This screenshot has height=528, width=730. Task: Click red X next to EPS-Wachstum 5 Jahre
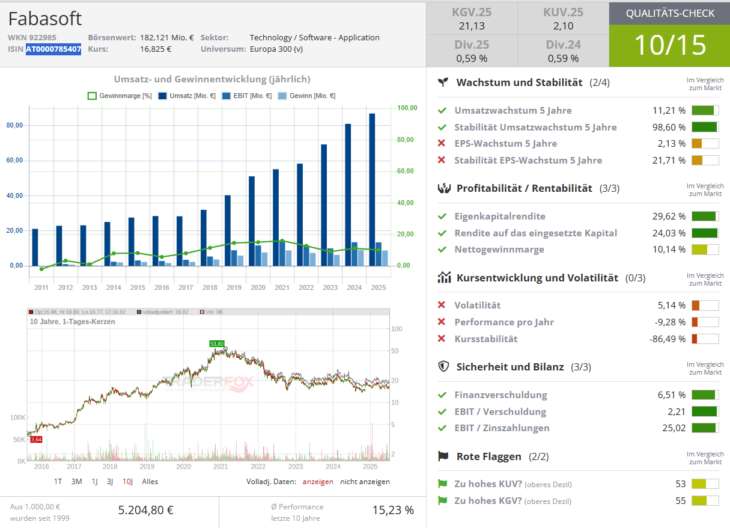(441, 143)
